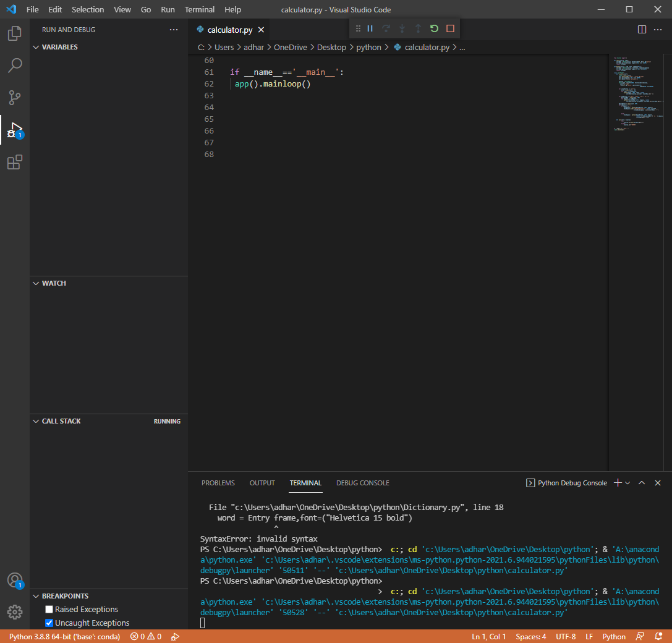Image resolution: width=672 pixels, height=643 pixels.
Task: Split the editor to the right
Action: 642,30
